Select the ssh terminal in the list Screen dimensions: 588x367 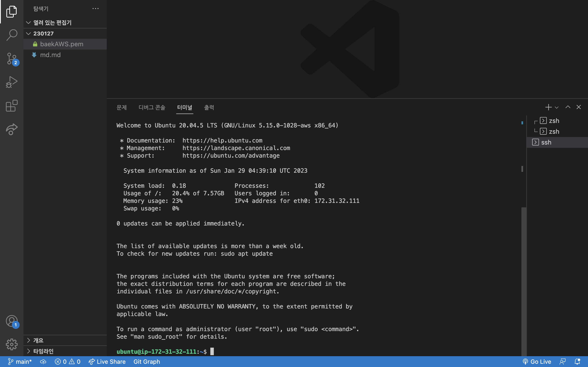point(546,142)
